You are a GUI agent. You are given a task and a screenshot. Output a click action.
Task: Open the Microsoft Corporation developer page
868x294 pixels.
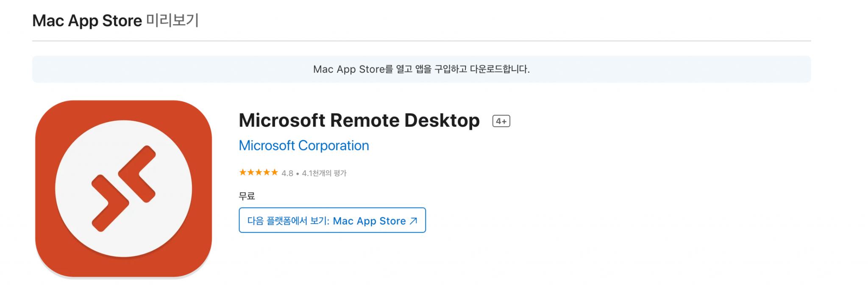[304, 145]
